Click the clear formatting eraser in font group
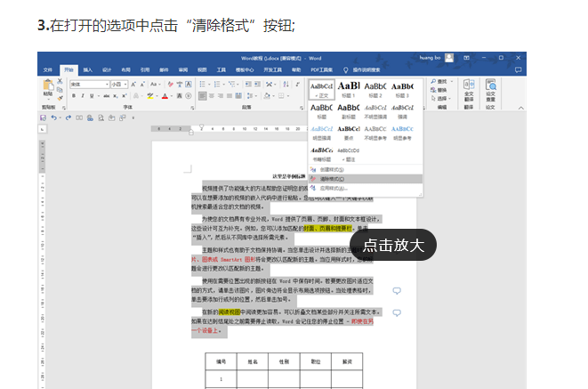Image resolution: width=588 pixels, height=389 pixels. click(171, 85)
